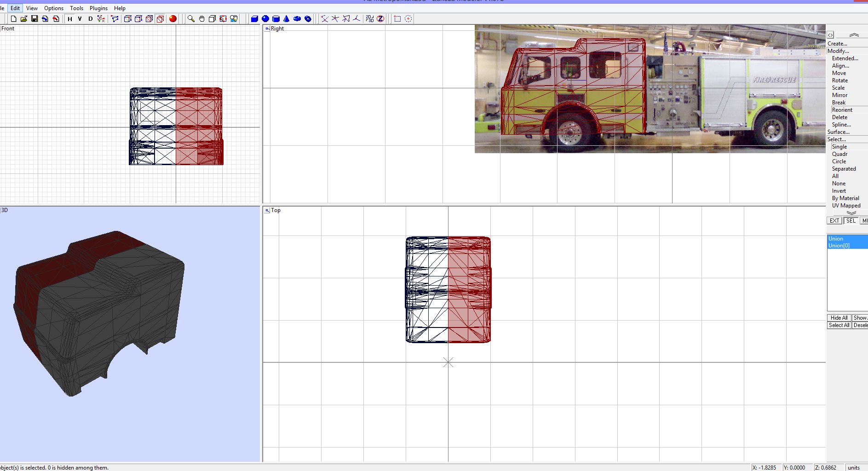
Task: Expand the Surface... command group
Action: [x=838, y=132]
